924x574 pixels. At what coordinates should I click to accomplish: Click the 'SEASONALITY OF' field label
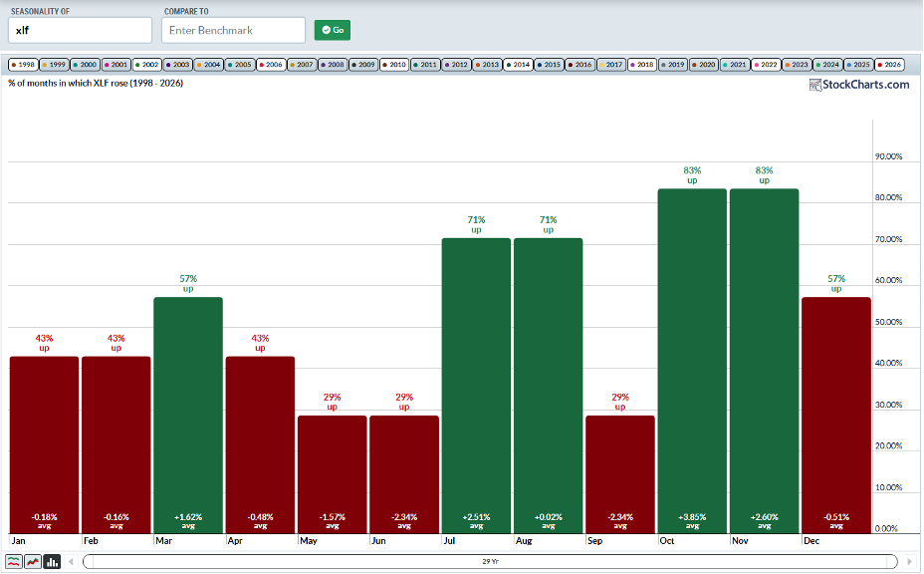(40, 11)
